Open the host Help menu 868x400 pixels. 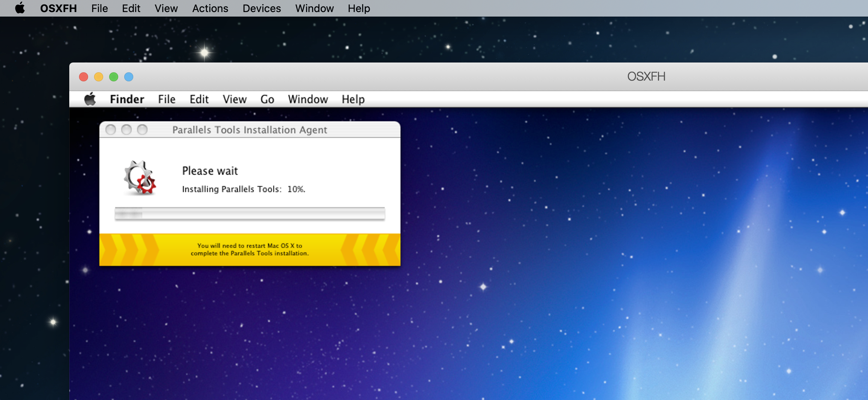point(359,8)
